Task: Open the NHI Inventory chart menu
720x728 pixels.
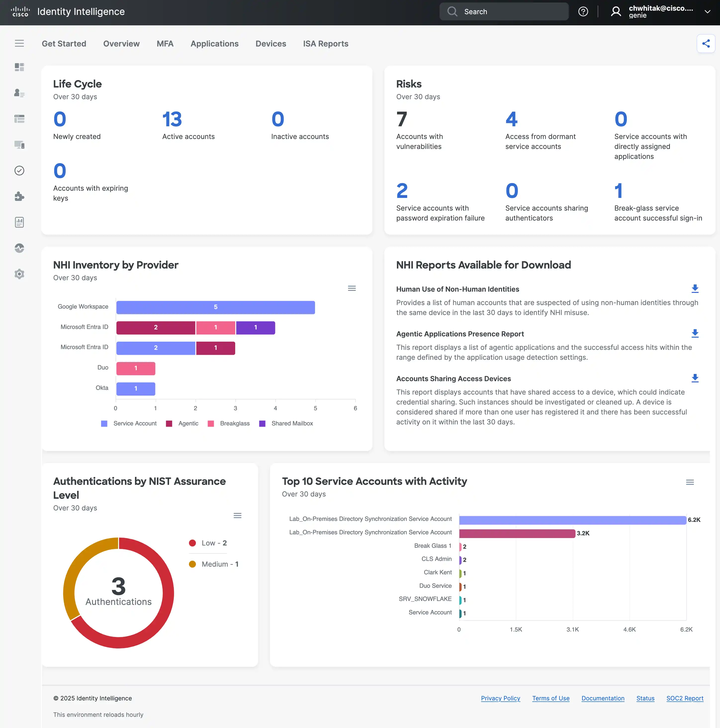Action: pyautogui.click(x=352, y=288)
